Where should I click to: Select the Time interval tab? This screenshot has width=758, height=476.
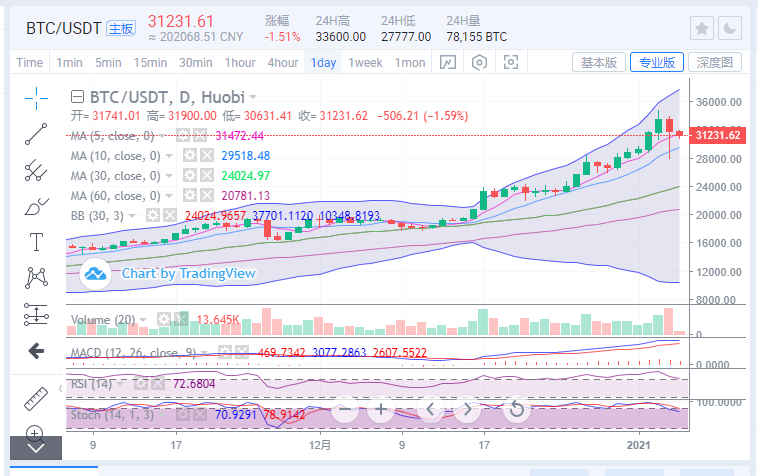tap(29, 63)
